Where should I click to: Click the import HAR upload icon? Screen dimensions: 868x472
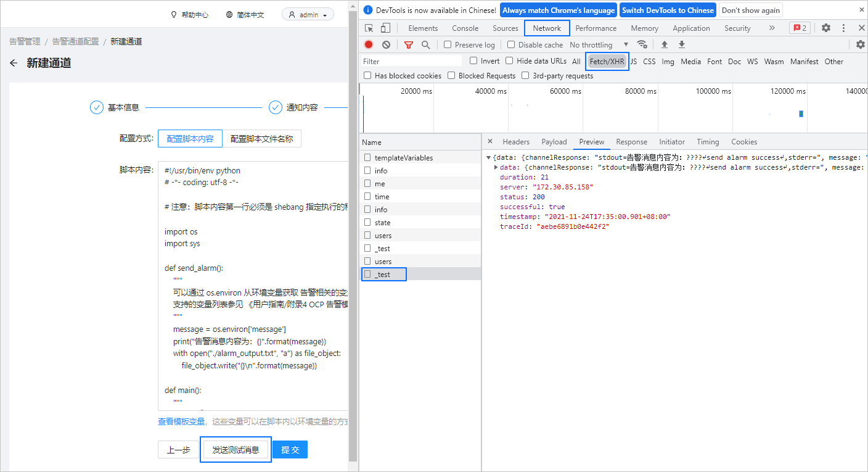[x=665, y=44]
